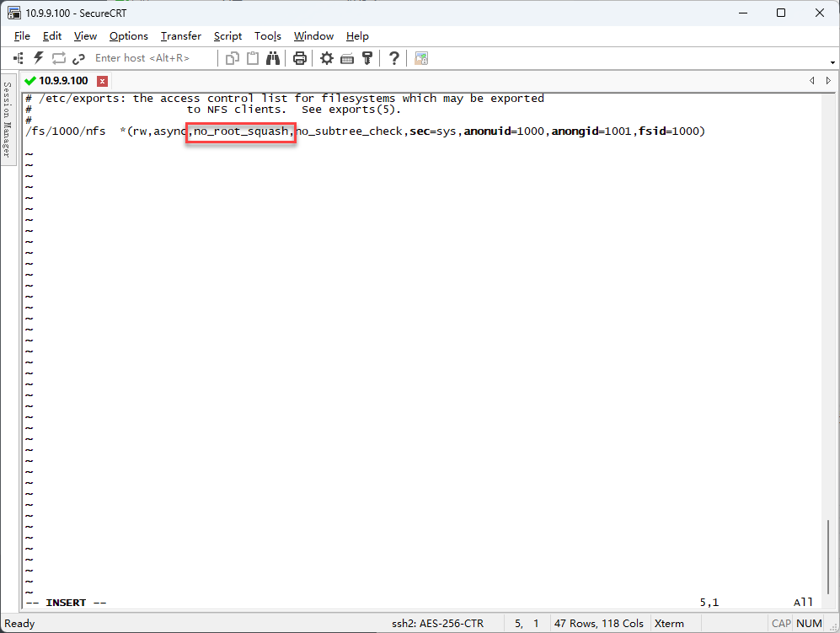Open the Keymap Editor keyboard icon
This screenshot has width=840, height=633.
347,58
